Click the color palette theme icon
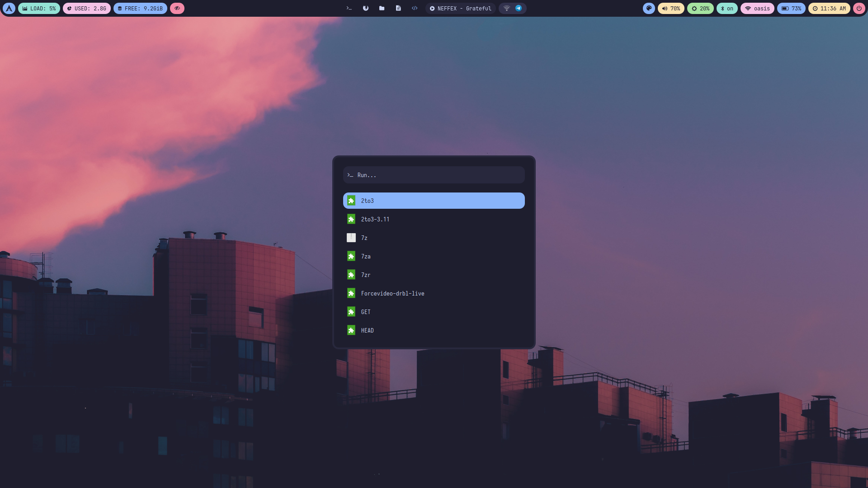This screenshot has height=488, width=868. [649, 8]
